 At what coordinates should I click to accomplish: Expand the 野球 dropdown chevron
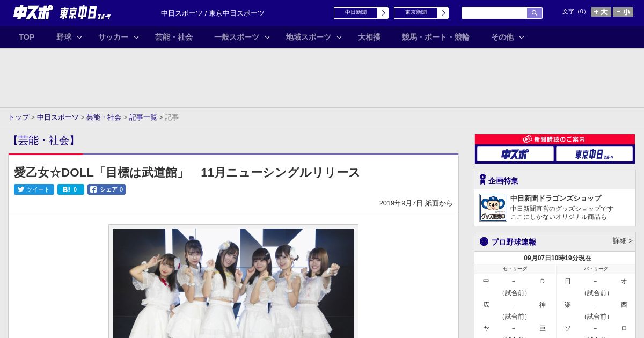pyautogui.click(x=79, y=37)
